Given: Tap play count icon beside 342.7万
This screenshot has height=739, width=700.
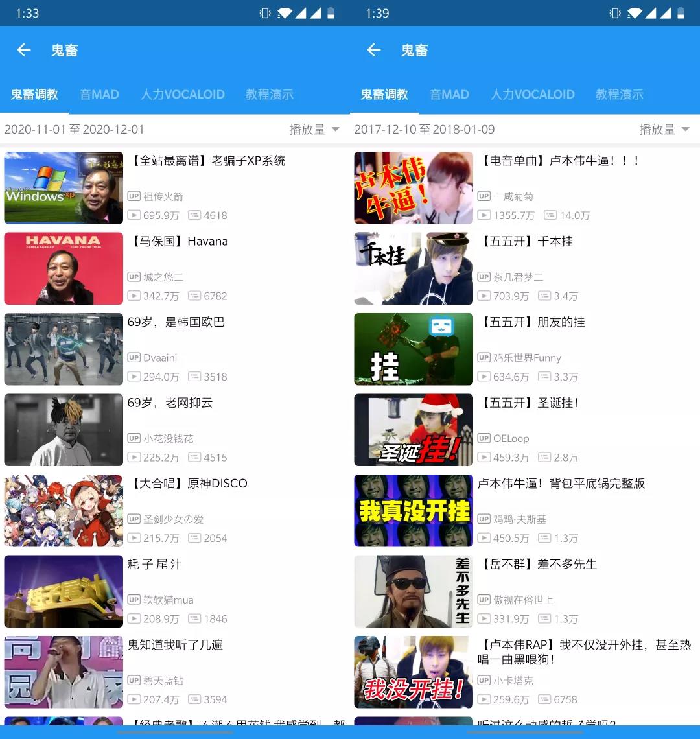Looking at the screenshot, I should pos(134,296).
